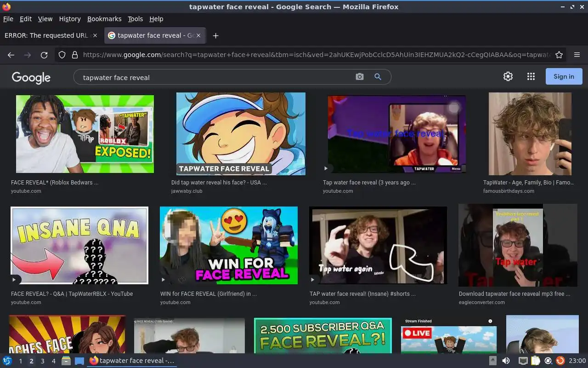
Task: Click the site security padlock icon
Action: (x=75, y=55)
